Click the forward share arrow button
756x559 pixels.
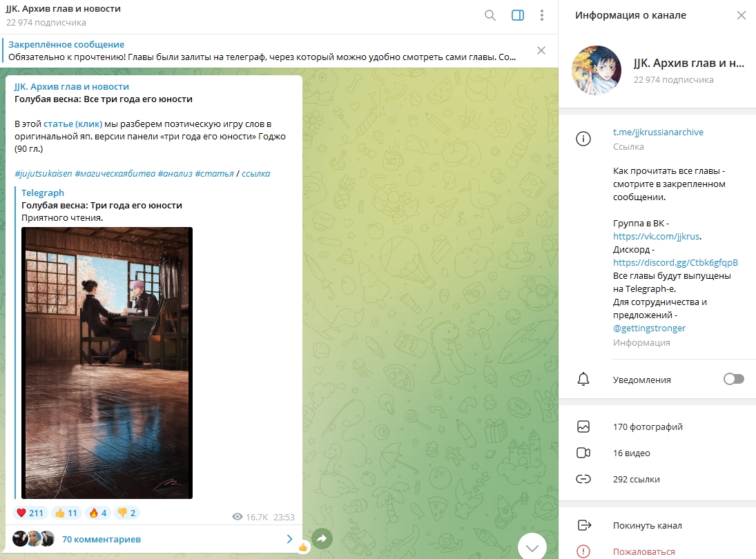pos(322,539)
